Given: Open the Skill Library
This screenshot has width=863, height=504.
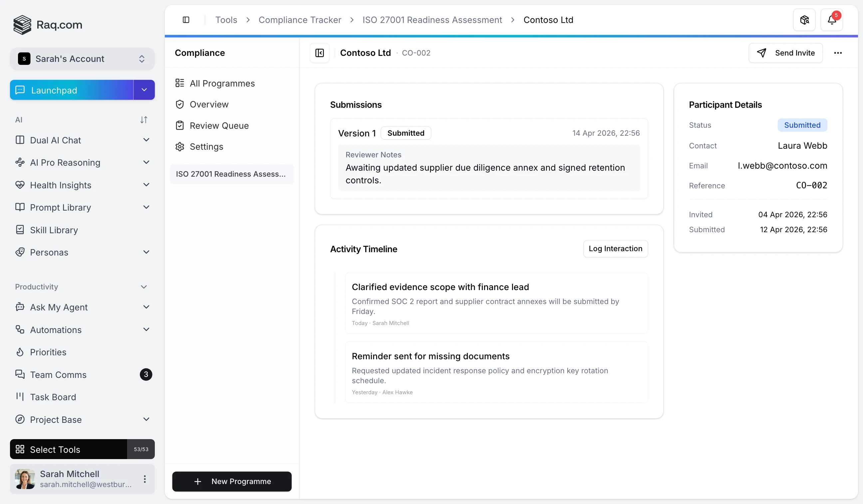Looking at the screenshot, I should click(54, 230).
